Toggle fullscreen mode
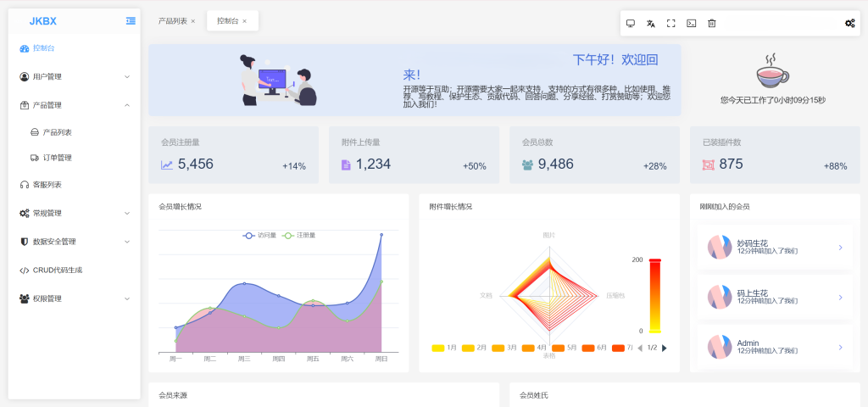 point(671,23)
